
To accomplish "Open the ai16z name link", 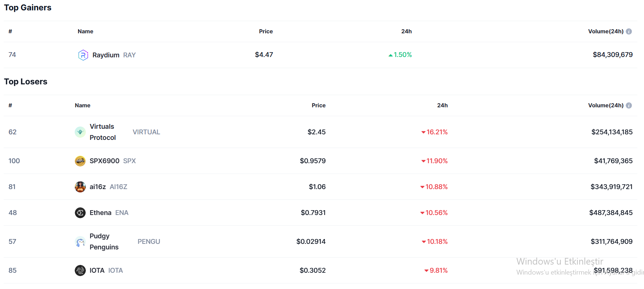I will click(98, 187).
